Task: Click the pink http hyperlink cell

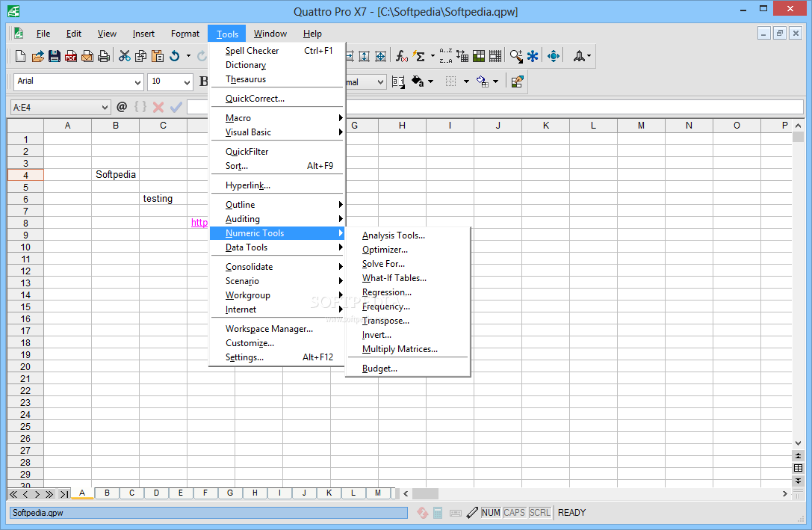Action: click(x=199, y=223)
